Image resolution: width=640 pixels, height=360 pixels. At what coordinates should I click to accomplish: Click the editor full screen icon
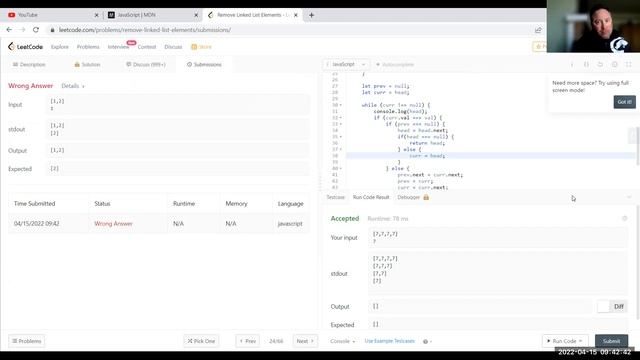pos(629,64)
